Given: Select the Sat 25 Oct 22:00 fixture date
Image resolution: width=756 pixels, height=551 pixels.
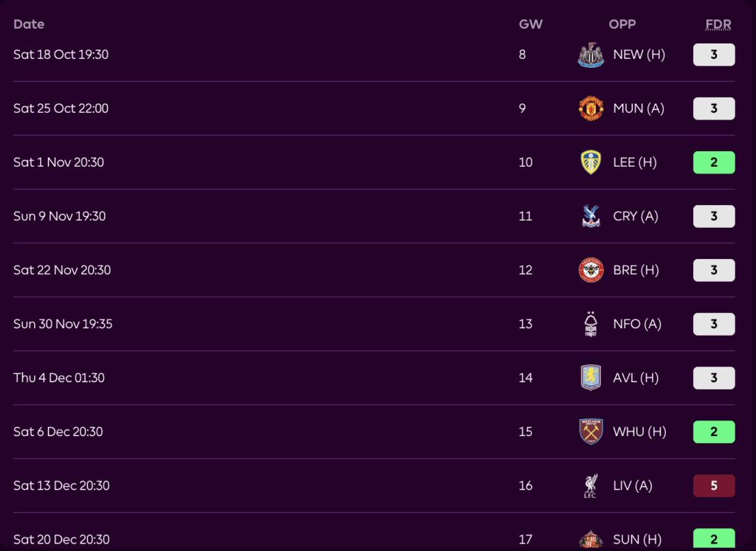Looking at the screenshot, I should tap(61, 108).
